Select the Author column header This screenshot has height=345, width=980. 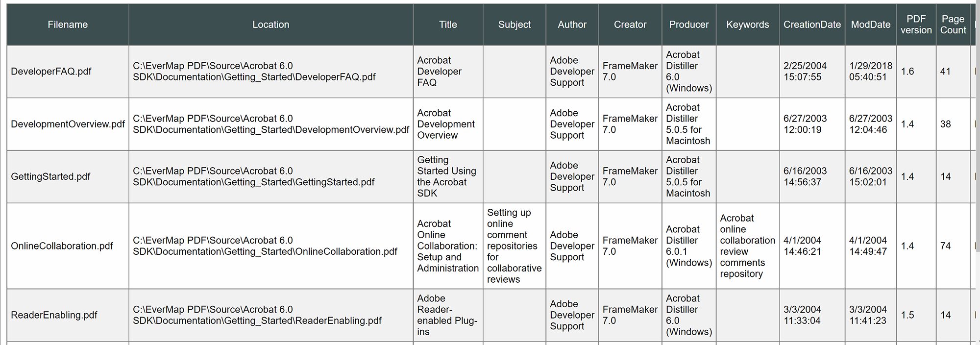click(572, 25)
